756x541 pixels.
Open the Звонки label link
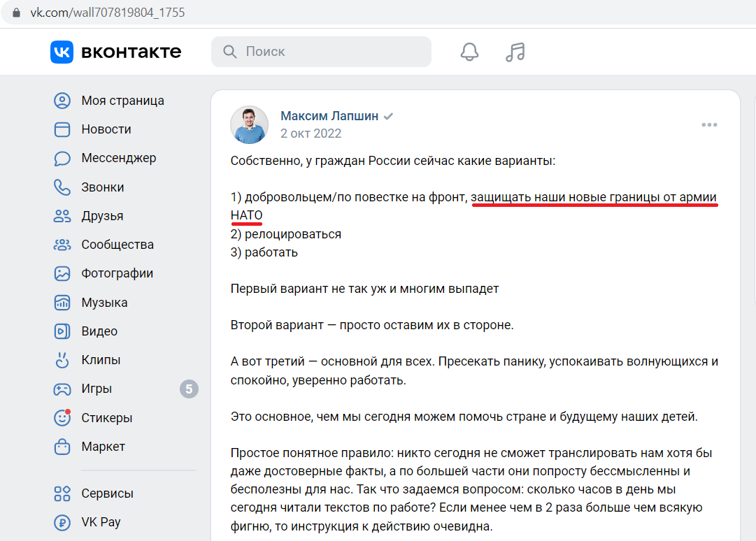coord(103,187)
